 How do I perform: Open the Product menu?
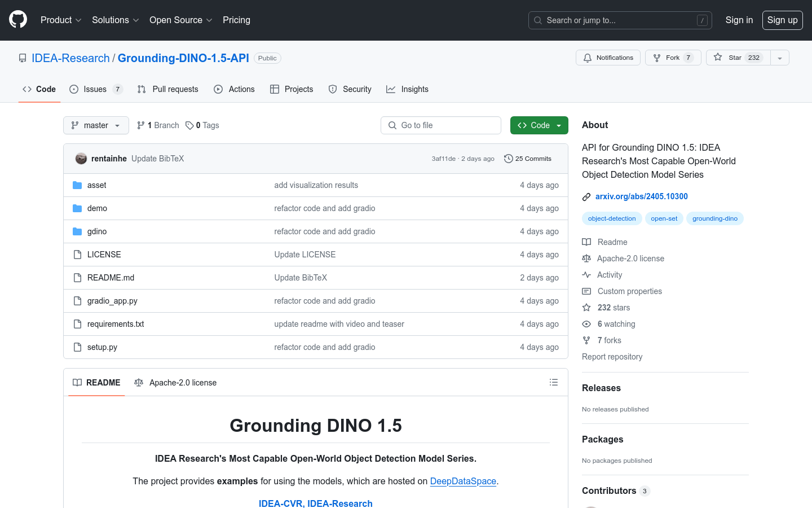(61, 20)
